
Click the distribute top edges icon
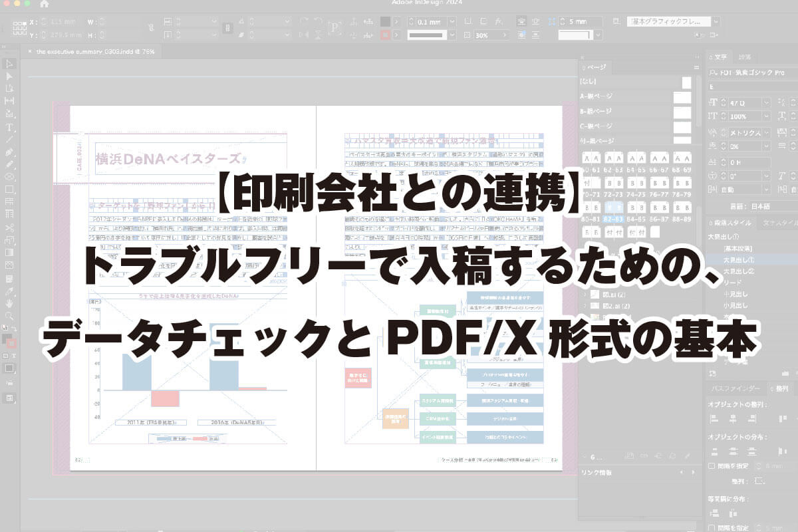(714, 452)
